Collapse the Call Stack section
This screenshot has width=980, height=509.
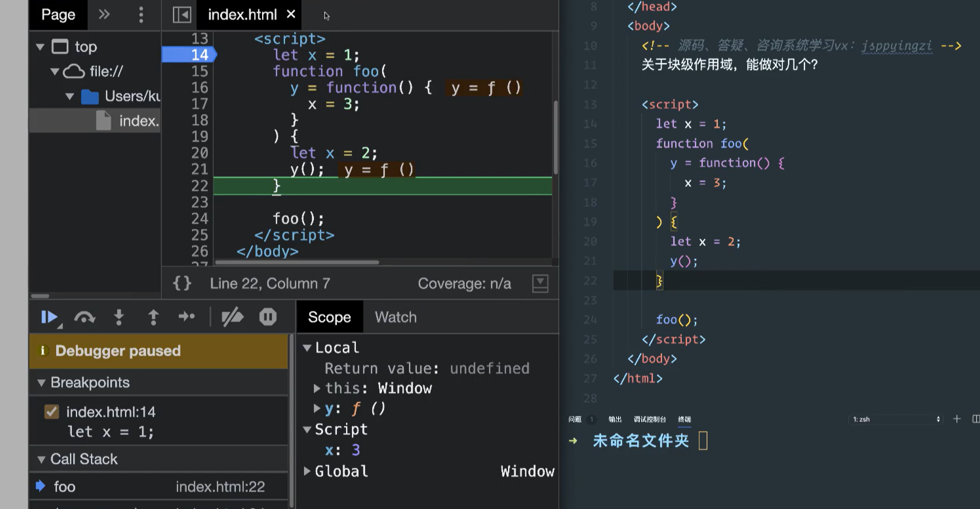click(x=41, y=459)
